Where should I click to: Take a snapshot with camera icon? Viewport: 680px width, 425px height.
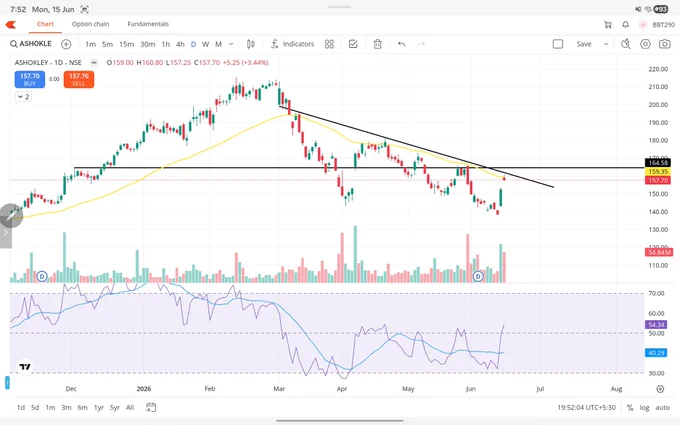(x=664, y=44)
